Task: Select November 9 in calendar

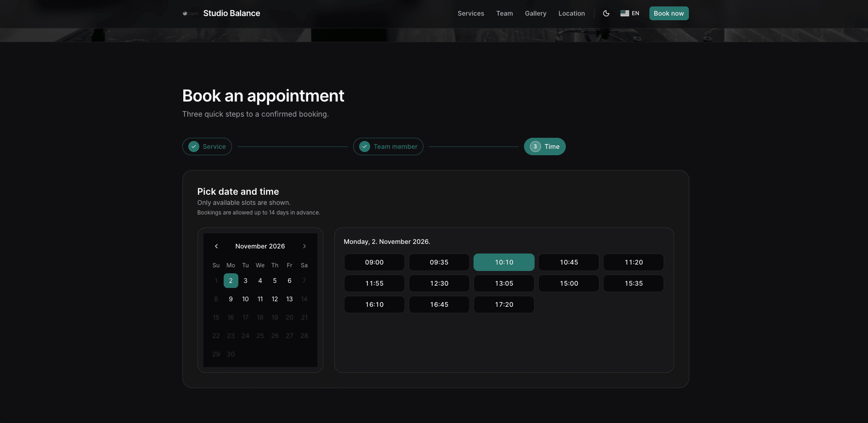Action: (x=231, y=299)
